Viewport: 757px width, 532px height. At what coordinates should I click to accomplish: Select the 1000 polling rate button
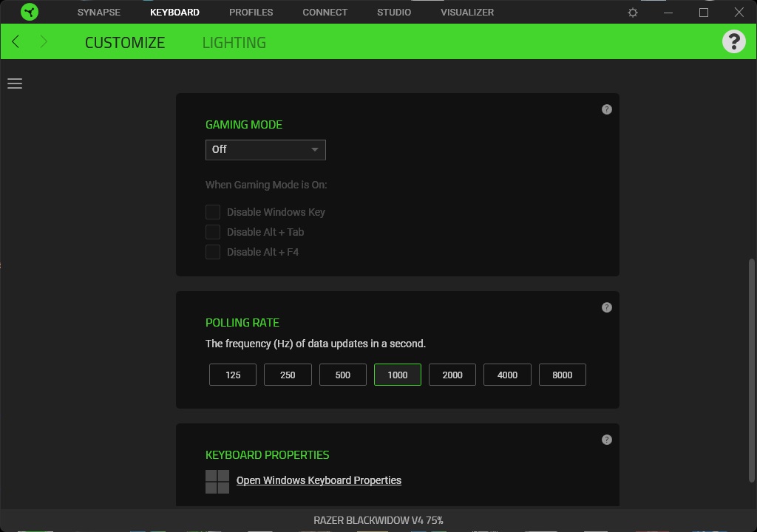pos(397,375)
